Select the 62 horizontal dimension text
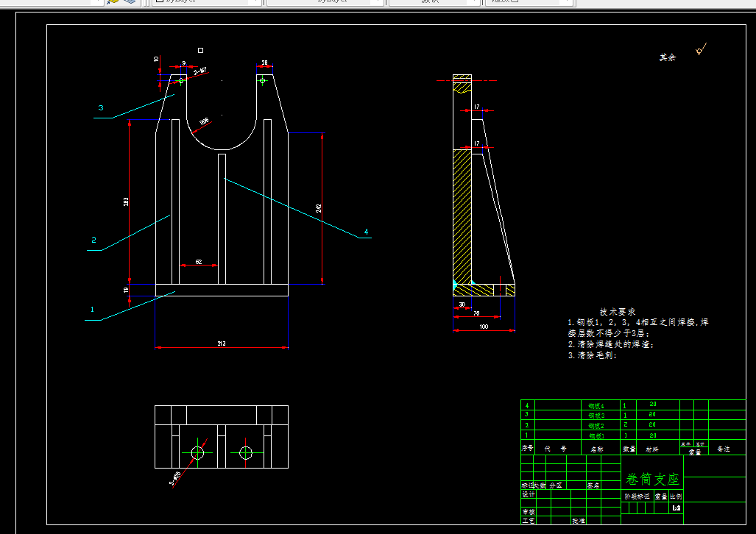This screenshot has width=756, height=534. [x=199, y=262]
